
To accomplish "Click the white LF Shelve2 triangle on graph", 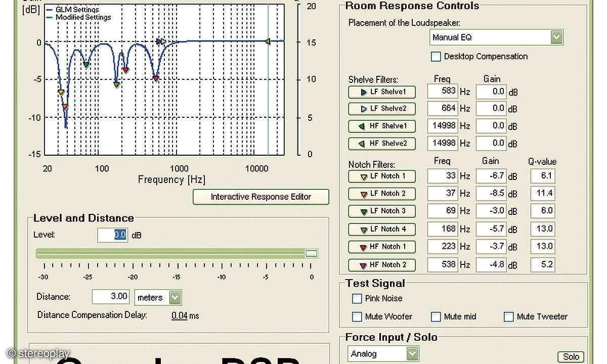I will pyautogui.click(x=163, y=41).
